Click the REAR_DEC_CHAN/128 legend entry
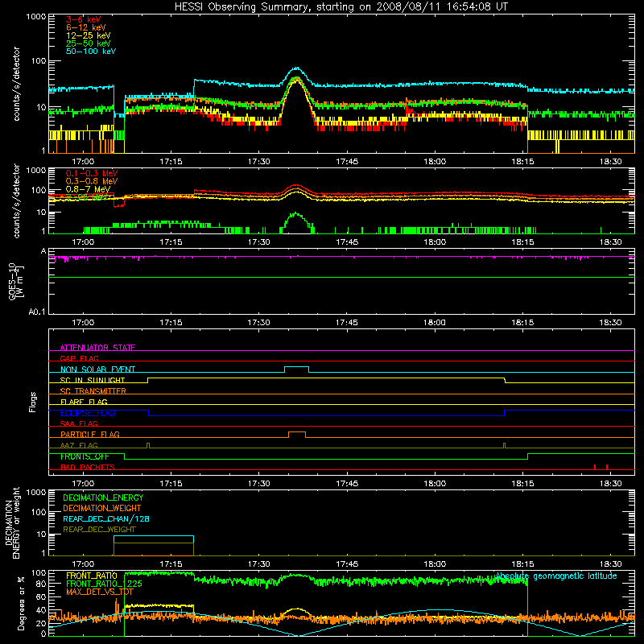The height and width of the screenshot is (644, 644). 106,519
